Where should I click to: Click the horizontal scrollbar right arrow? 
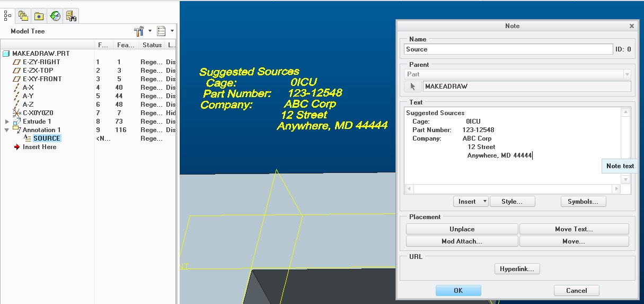coord(615,188)
